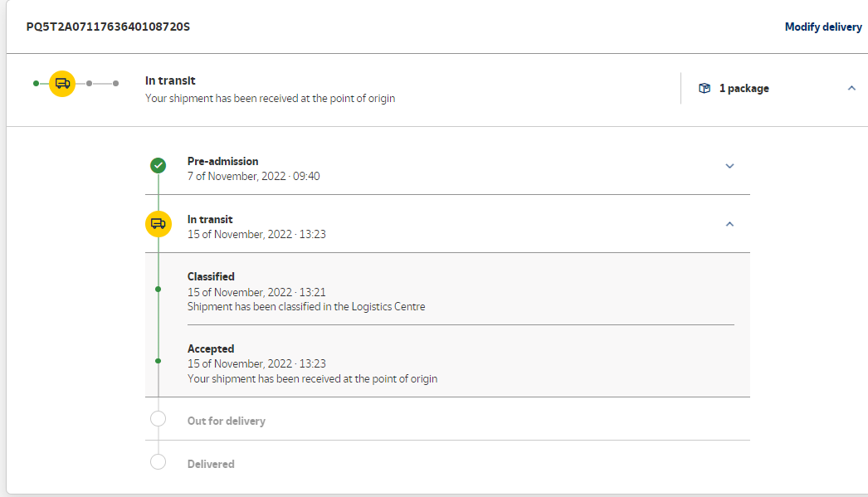The height and width of the screenshot is (497, 868).
Task: Click the In transit timeline step title
Action: [210, 219]
